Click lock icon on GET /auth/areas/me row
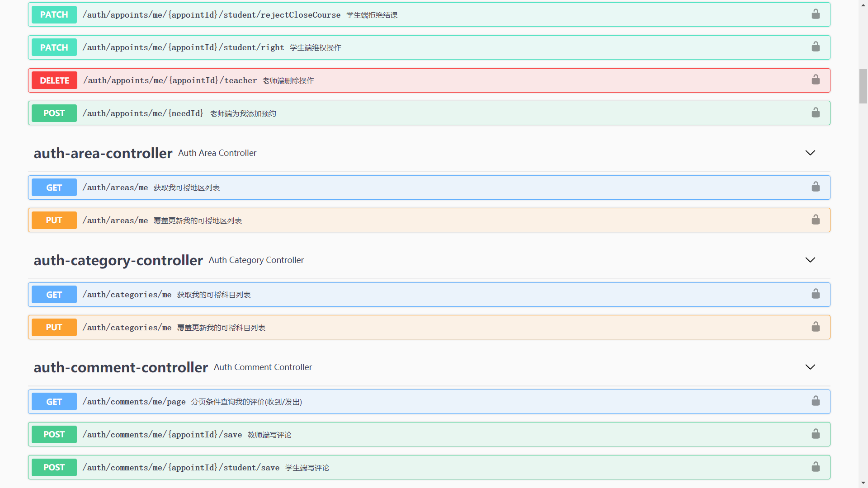 [816, 187]
